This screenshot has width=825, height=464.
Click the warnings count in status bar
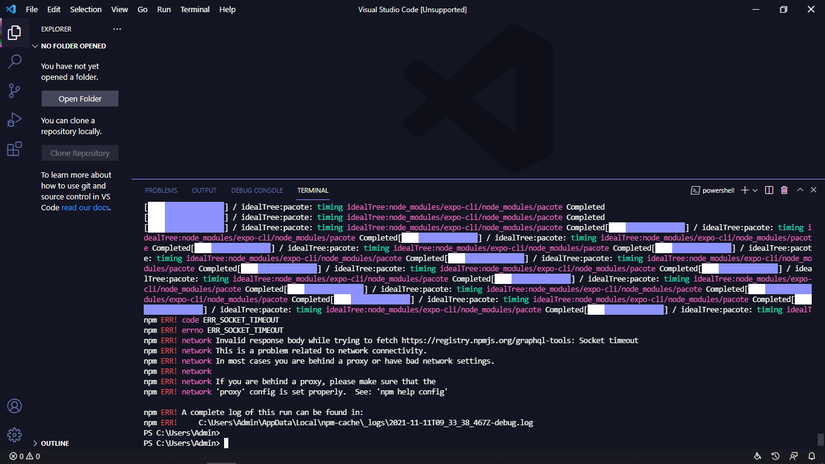point(33,456)
